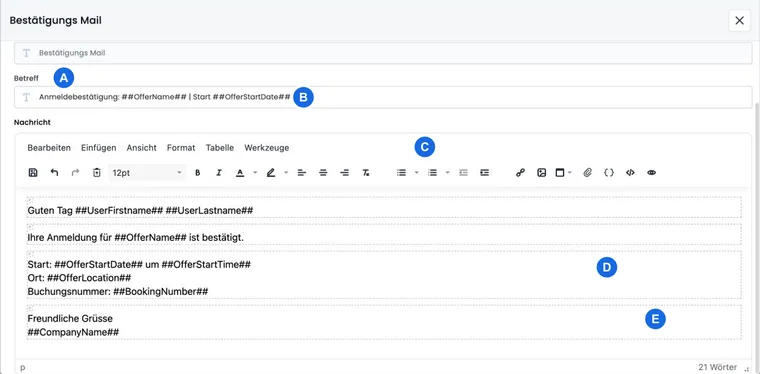
Task: Insert a placeholder with the curly braces icon
Action: coord(609,172)
